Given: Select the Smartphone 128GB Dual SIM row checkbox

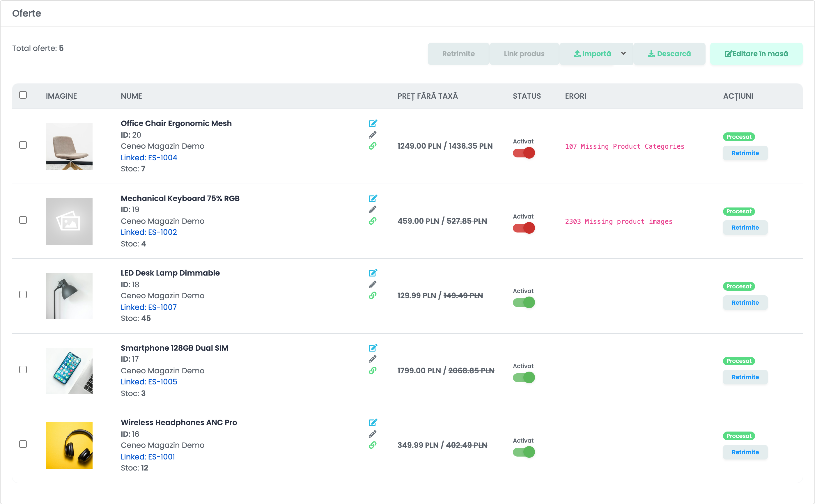Looking at the screenshot, I should 23,370.
